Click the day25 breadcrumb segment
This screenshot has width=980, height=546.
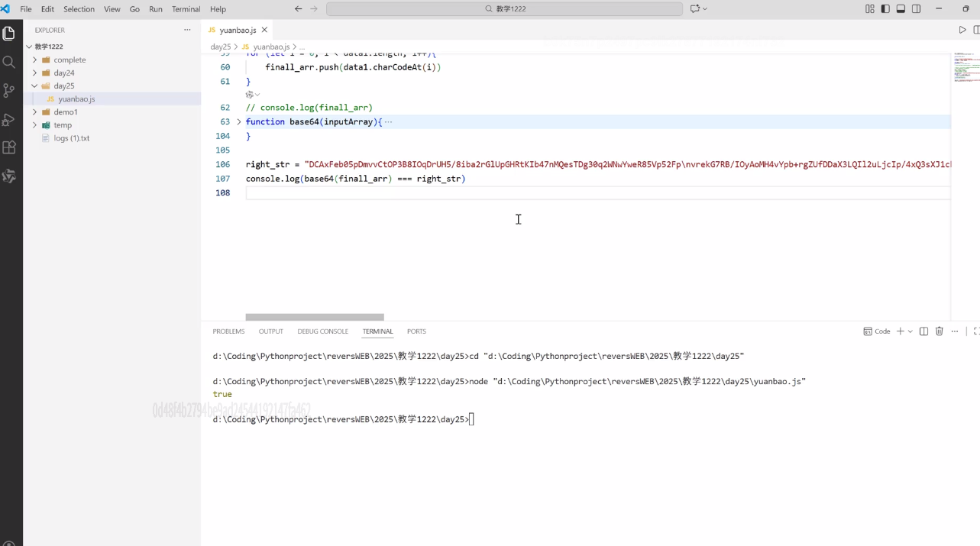coord(221,47)
